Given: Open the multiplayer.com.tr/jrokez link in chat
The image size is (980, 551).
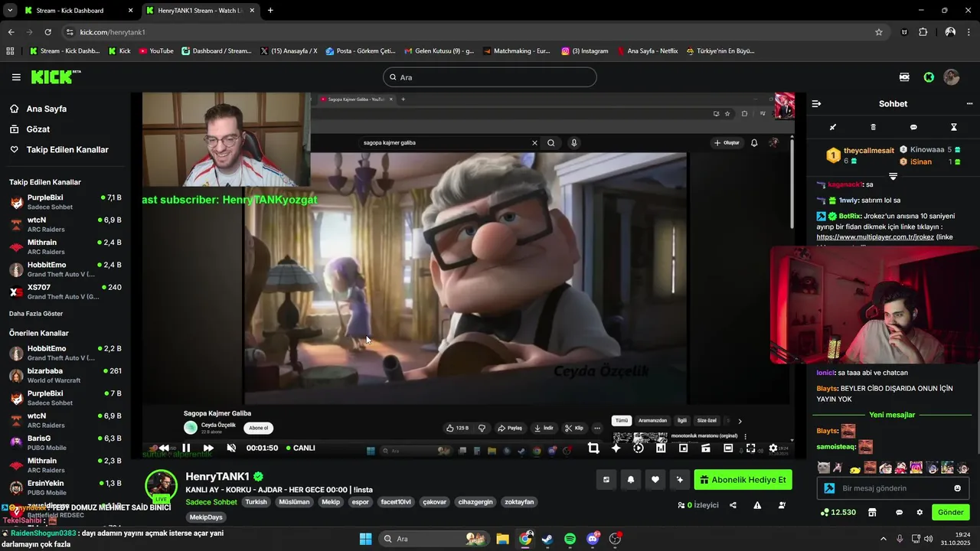Looking at the screenshot, I should pos(875,237).
